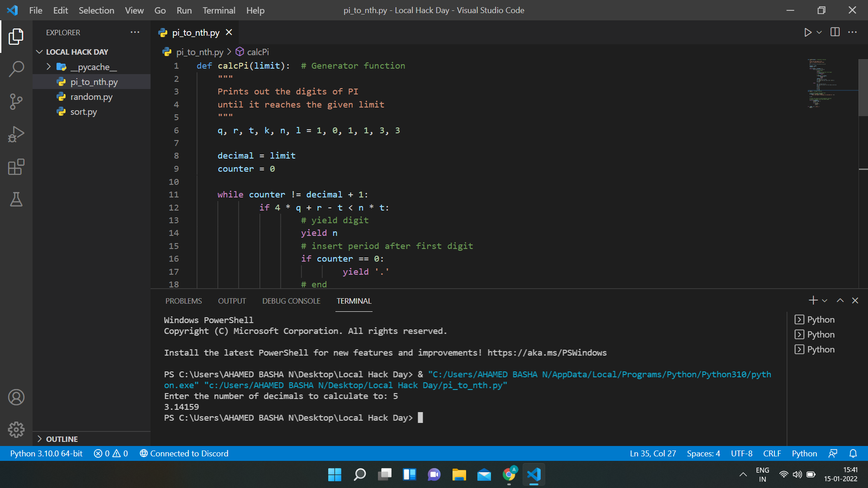Switch to the DEBUG CONSOLE tab
Screen dimensions: 868x488
(x=291, y=300)
